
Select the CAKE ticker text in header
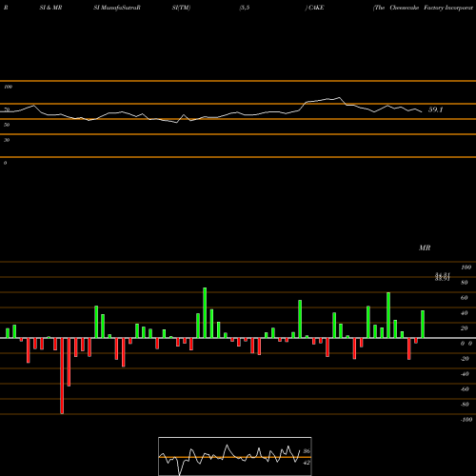pos(316,8)
